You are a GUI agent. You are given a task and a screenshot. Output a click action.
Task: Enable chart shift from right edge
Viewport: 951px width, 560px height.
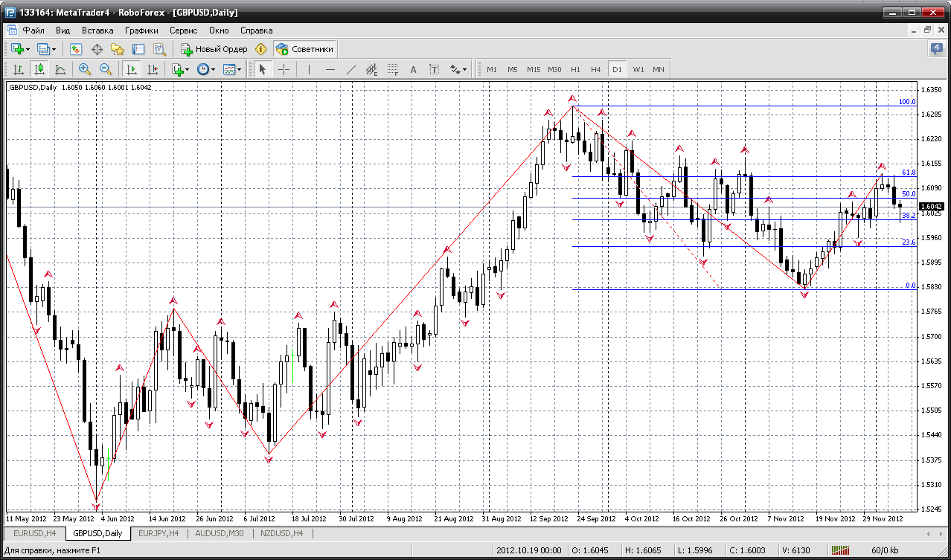tap(153, 69)
